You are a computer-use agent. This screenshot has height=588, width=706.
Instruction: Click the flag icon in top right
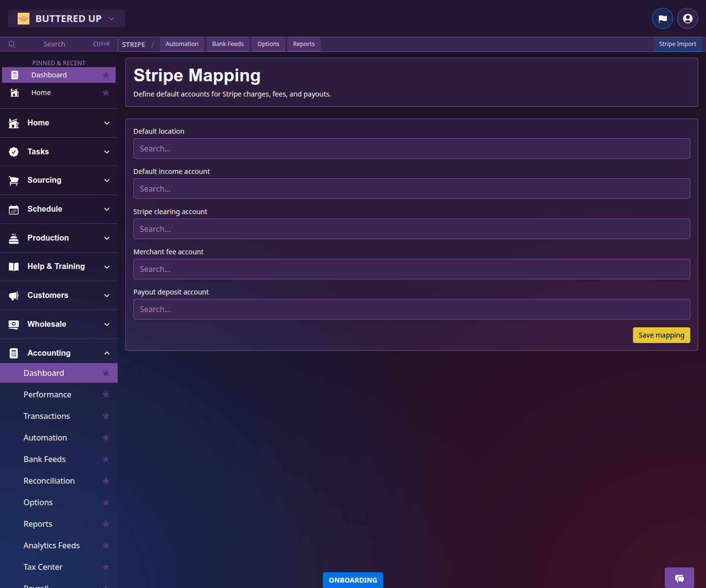[x=662, y=18]
